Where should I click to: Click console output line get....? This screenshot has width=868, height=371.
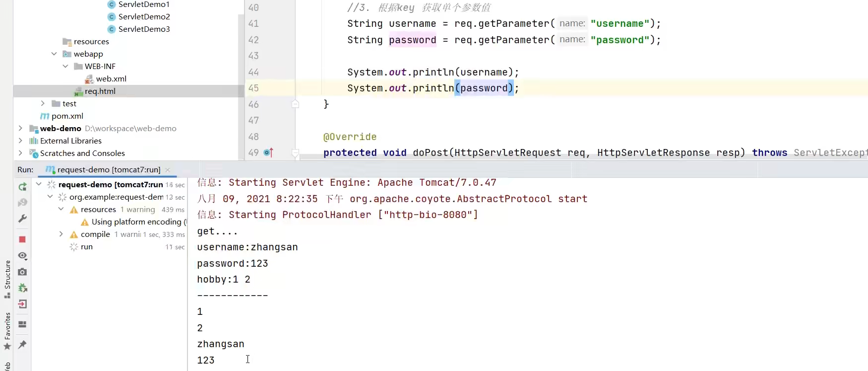[217, 231]
